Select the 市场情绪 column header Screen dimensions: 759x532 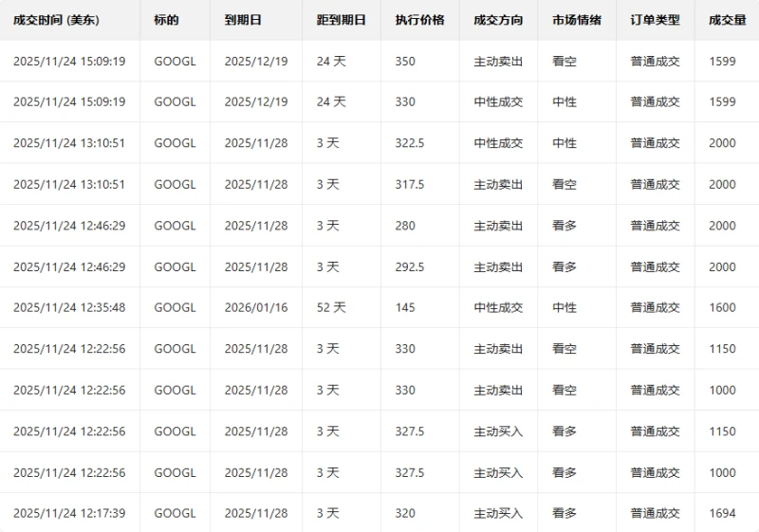576,20
